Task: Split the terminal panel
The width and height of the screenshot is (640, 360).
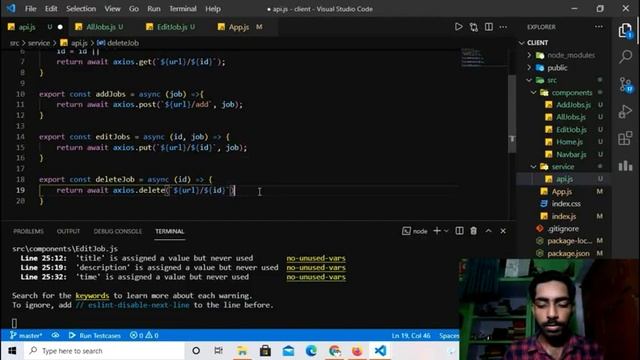Action: (459, 231)
